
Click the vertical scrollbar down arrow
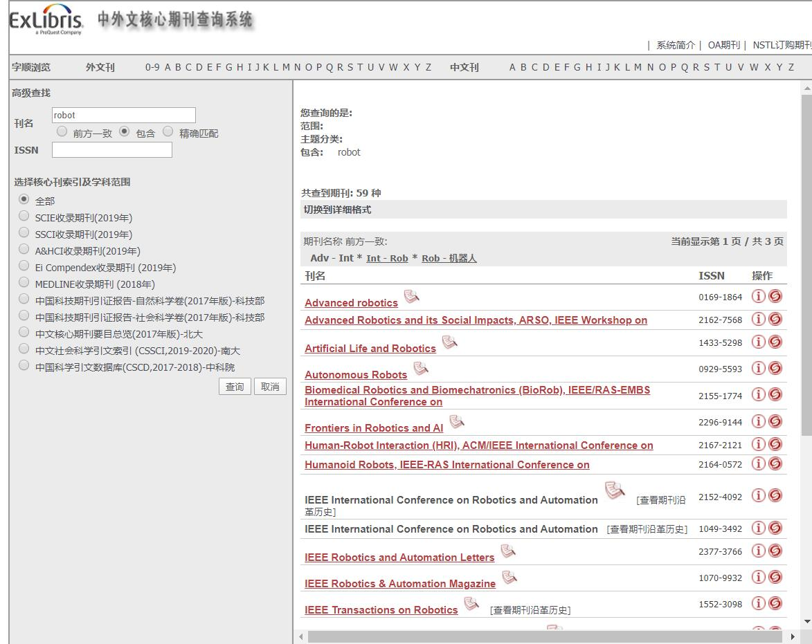coord(807,622)
